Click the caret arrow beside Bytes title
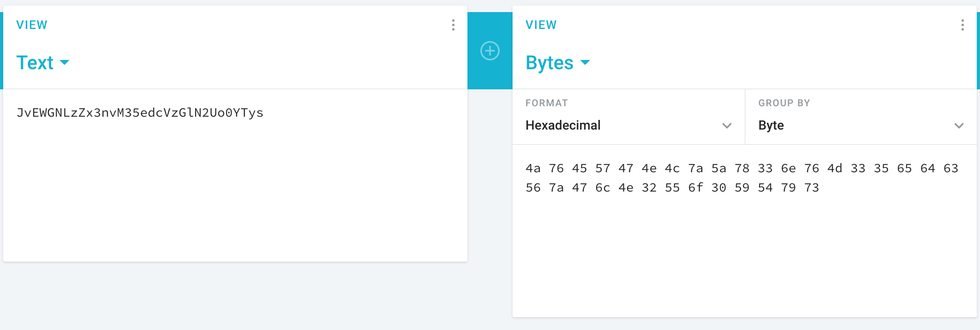The width and height of the screenshot is (980, 330). [585, 62]
